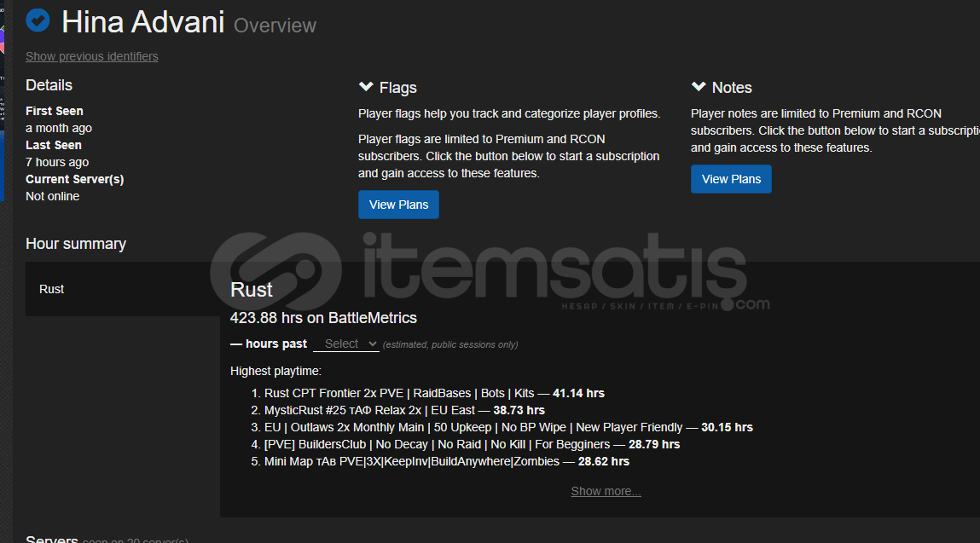Screen dimensions: 980x543
Task: Click the 41.14 hrs playtime value
Action: click(579, 393)
